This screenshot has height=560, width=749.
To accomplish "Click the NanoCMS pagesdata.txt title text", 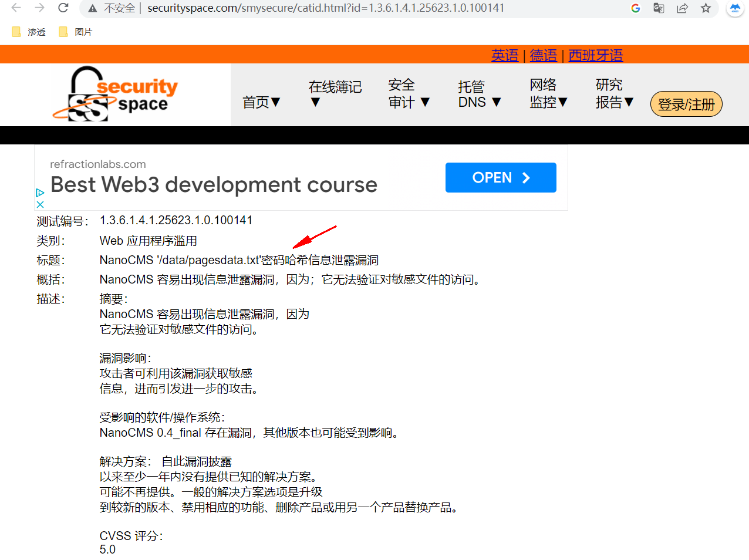I will tap(239, 260).
